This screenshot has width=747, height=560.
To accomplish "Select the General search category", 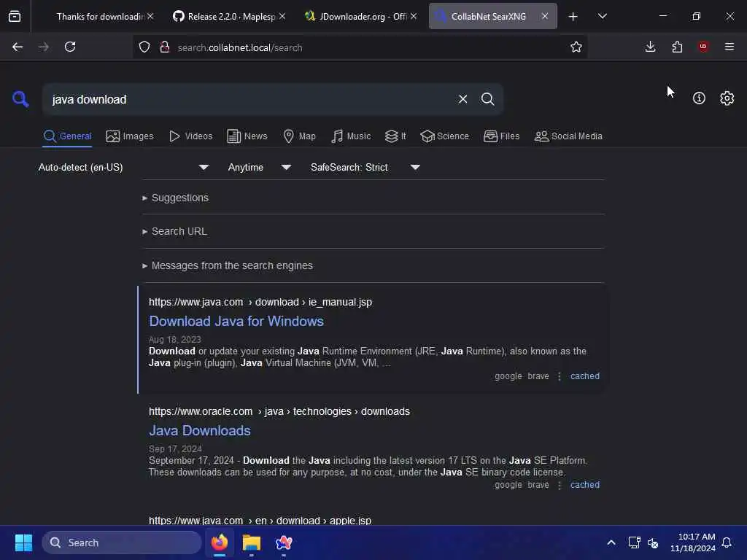I will [x=67, y=136].
